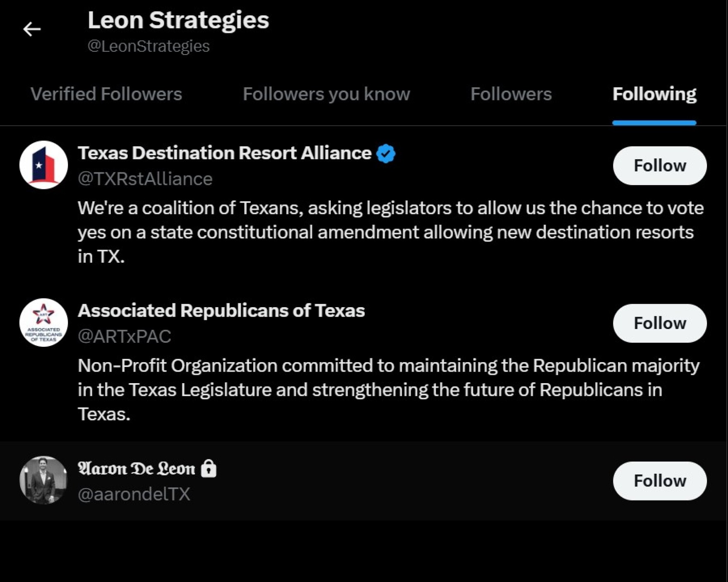The width and height of the screenshot is (728, 582).
Task: Click the back arrow to return
Action: click(x=32, y=28)
